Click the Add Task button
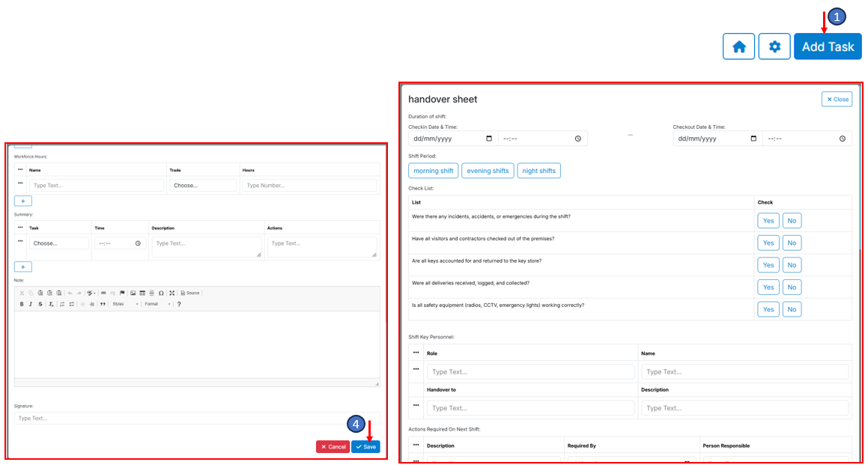 828,46
